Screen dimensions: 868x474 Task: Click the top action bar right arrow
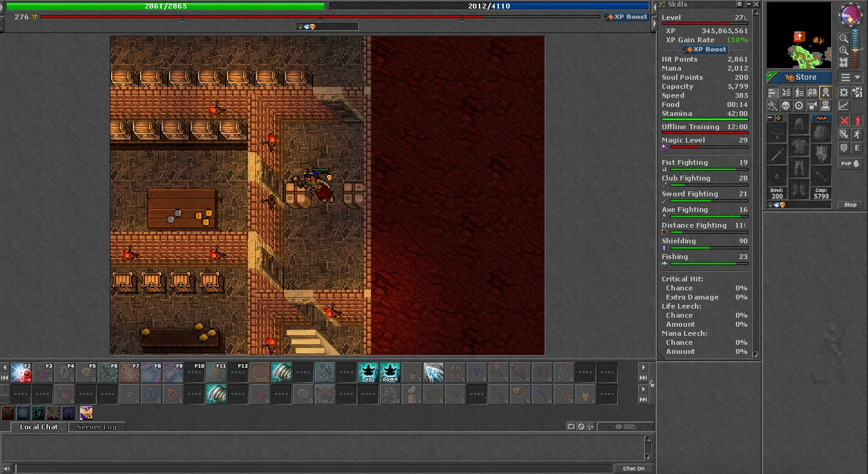[644, 367]
